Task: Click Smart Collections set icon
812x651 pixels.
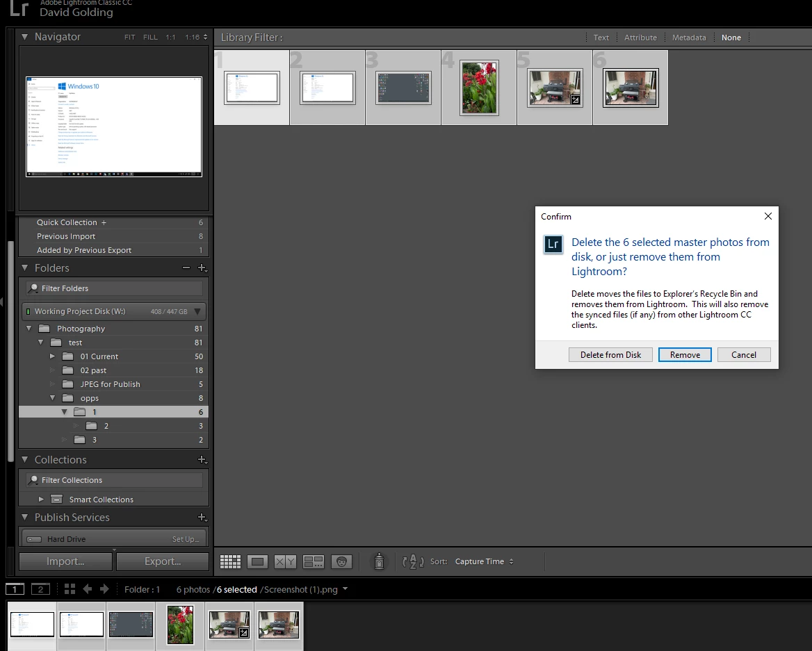Action: tap(57, 500)
